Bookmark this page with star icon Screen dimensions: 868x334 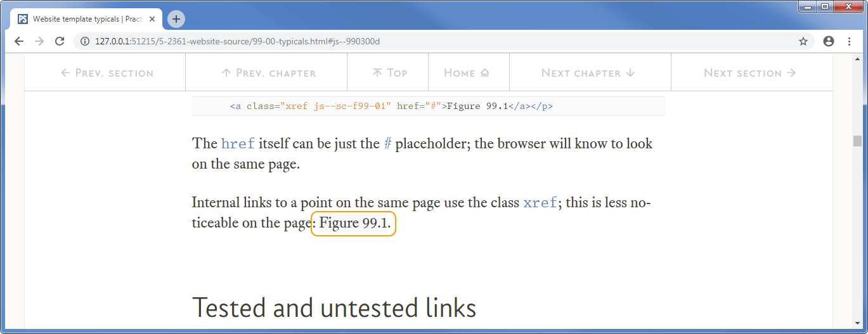(x=803, y=41)
